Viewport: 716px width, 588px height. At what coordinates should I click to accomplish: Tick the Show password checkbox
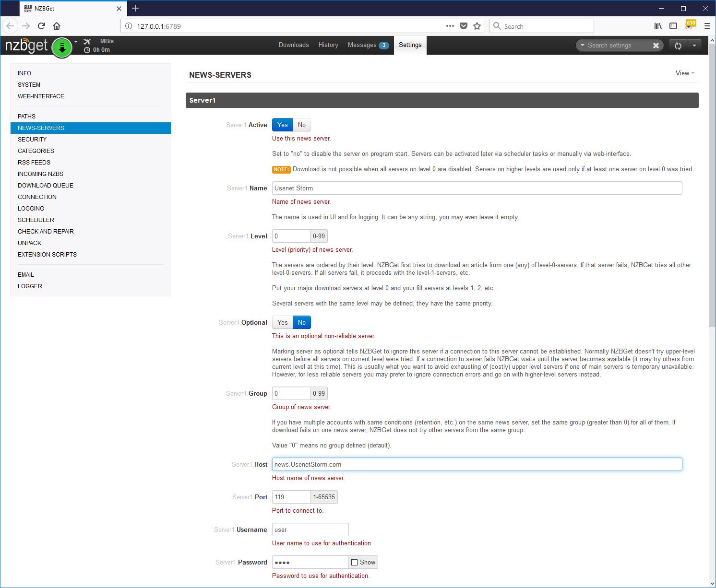pos(355,562)
